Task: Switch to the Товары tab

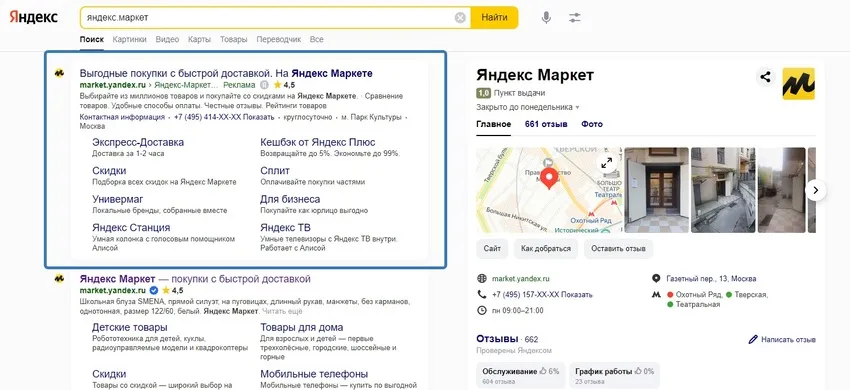Action: (233, 39)
